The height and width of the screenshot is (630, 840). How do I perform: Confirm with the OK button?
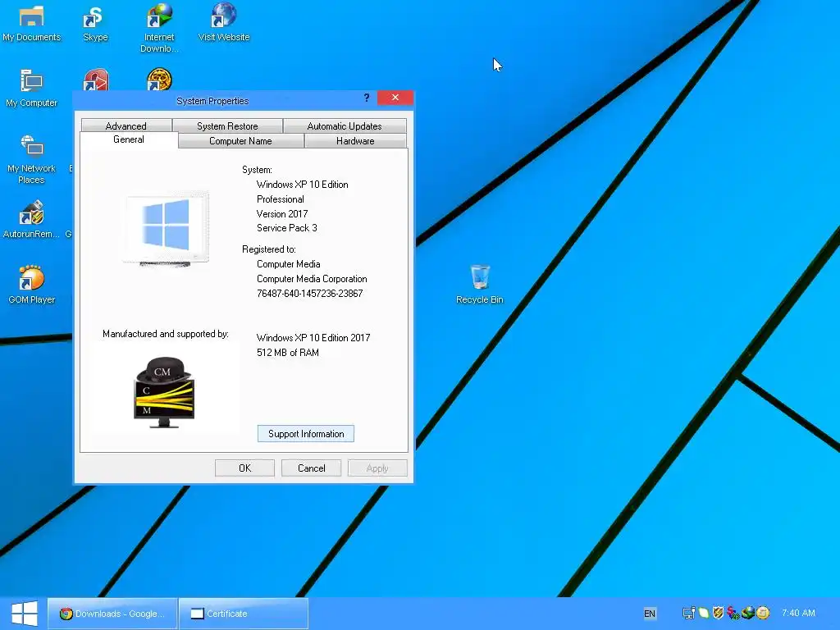(244, 468)
